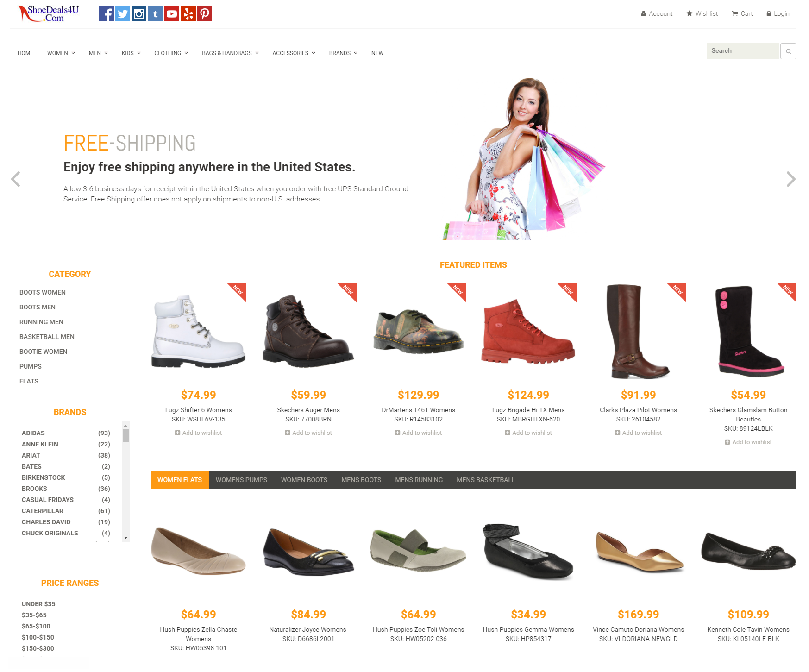This screenshot has height=672, width=809.
Task: Open the Instagram social icon
Action: (x=139, y=14)
